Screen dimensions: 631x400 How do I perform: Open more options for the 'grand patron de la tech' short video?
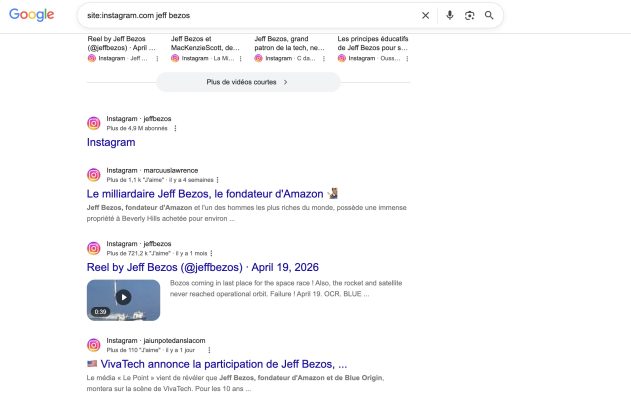coord(324,59)
